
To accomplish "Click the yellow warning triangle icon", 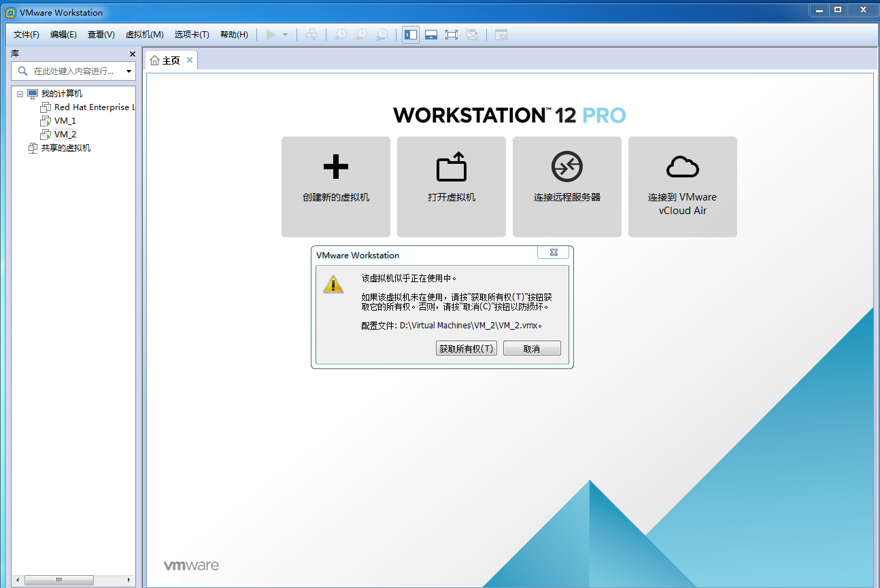I will (x=333, y=284).
